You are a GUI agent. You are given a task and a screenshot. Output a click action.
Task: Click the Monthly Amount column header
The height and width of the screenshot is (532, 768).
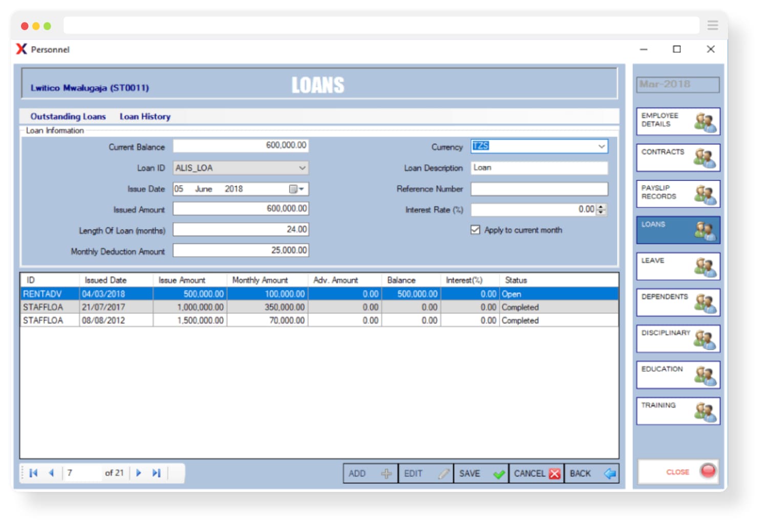point(267,280)
